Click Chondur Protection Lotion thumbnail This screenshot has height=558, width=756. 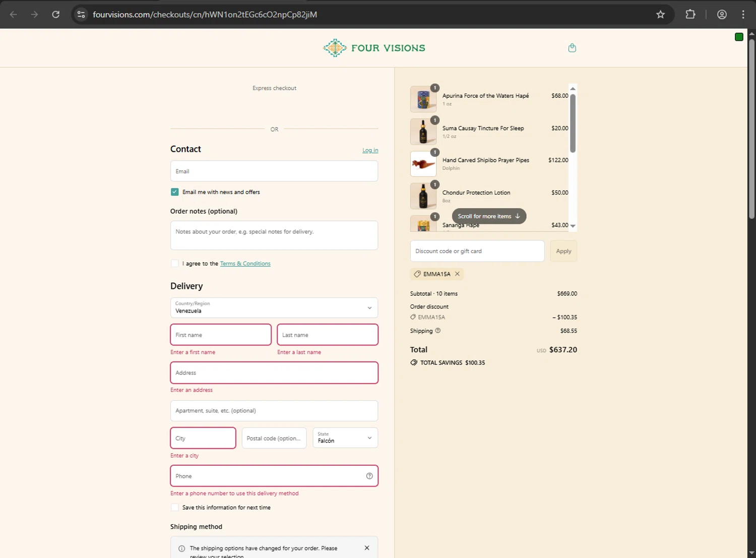[x=423, y=196]
